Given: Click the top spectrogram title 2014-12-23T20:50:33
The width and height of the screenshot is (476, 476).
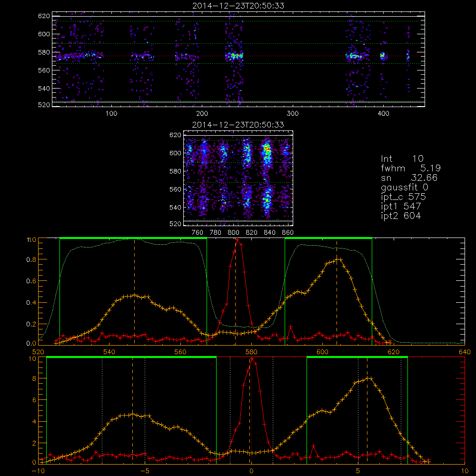Looking at the screenshot, I should pyautogui.click(x=238, y=6).
